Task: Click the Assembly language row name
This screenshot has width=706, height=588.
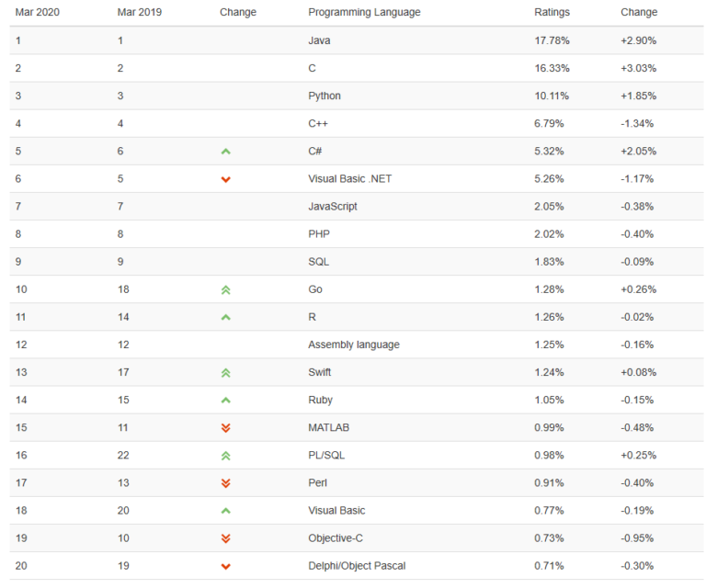Action: click(353, 345)
